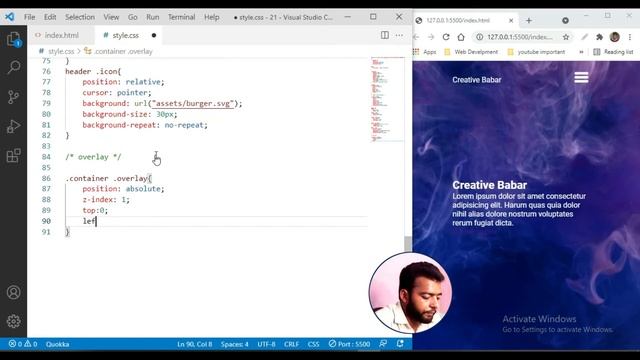640x360 pixels.
Task: Click the Creative Babar logo text in header
Action: point(476,80)
